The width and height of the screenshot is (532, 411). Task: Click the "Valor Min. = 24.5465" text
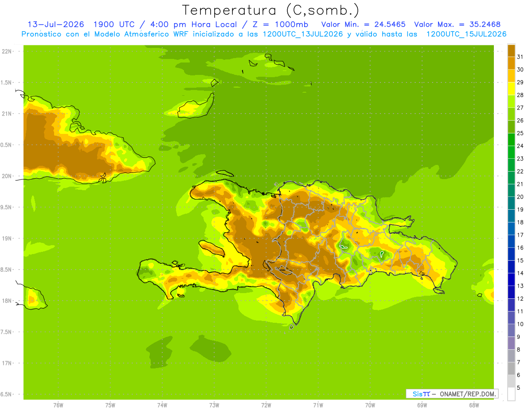click(x=363, y=24)
